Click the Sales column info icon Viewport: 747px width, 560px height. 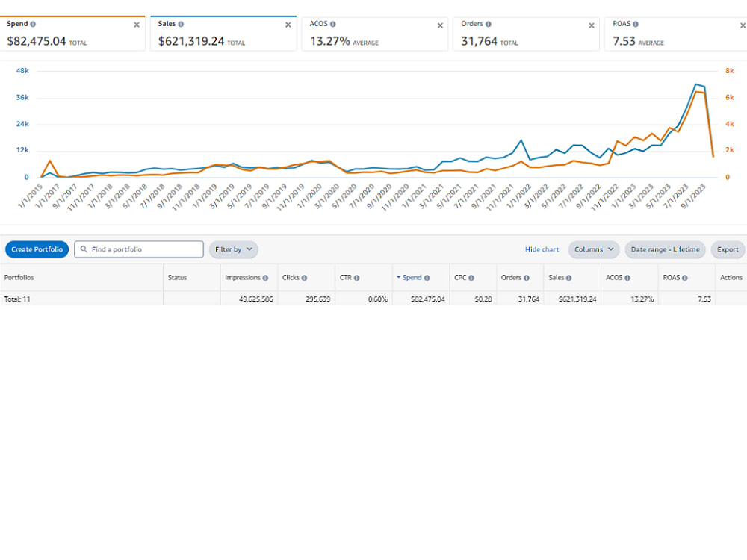(x=568, y=278)
